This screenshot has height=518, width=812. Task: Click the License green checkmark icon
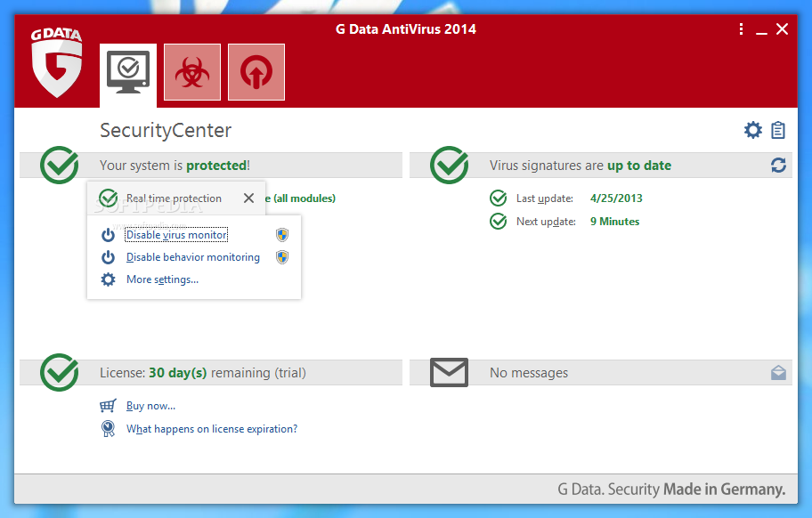[59, 372]
